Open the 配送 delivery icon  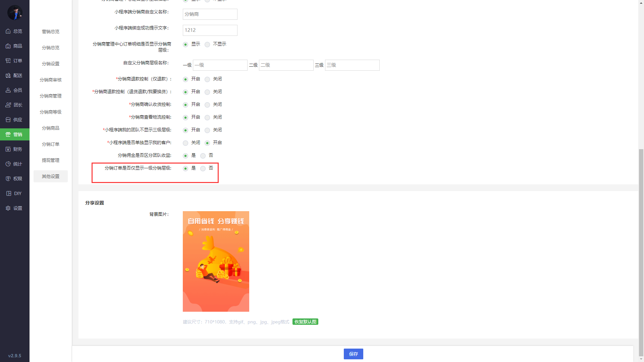tap(8, 75)
